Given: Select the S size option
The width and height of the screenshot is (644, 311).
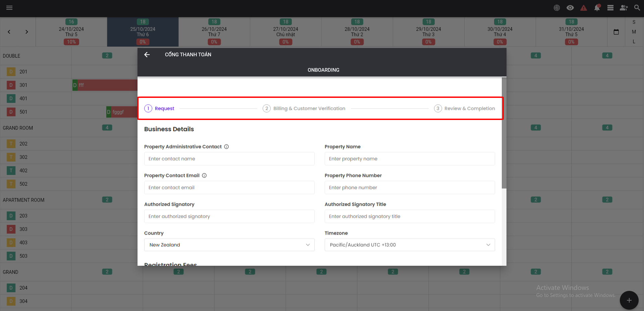Looking at the screenshot, I should click(634, 22).
